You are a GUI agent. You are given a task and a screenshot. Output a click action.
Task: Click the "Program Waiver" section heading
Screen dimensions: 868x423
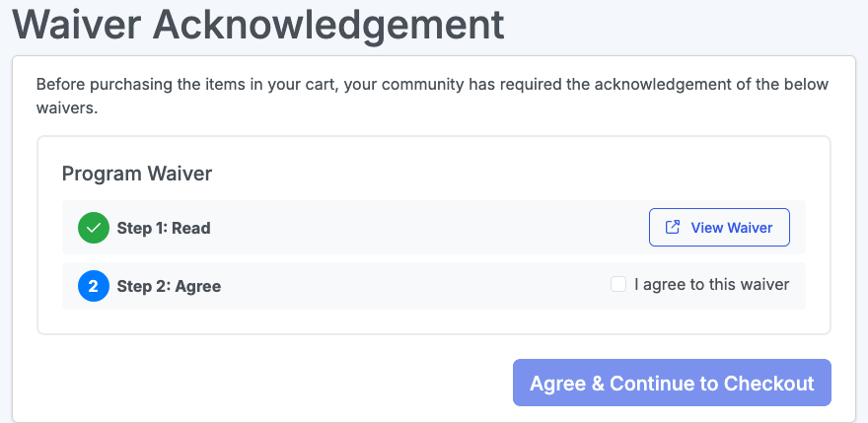pyautogui.click(x=137, y=174)
